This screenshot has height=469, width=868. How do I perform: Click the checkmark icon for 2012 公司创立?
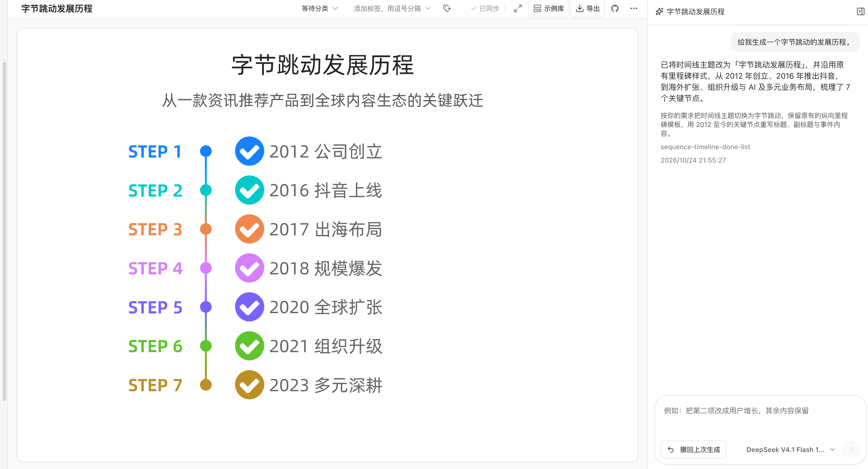click(249, 151)
